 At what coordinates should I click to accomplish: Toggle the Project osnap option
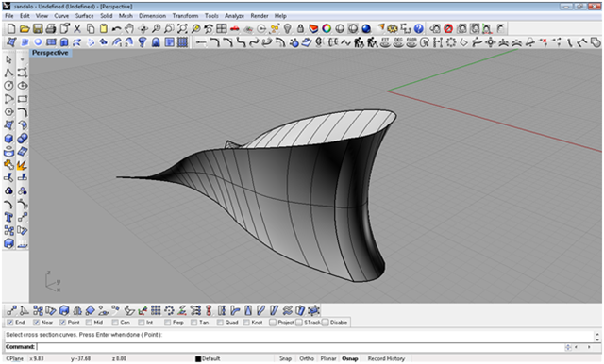pos(273,323)
